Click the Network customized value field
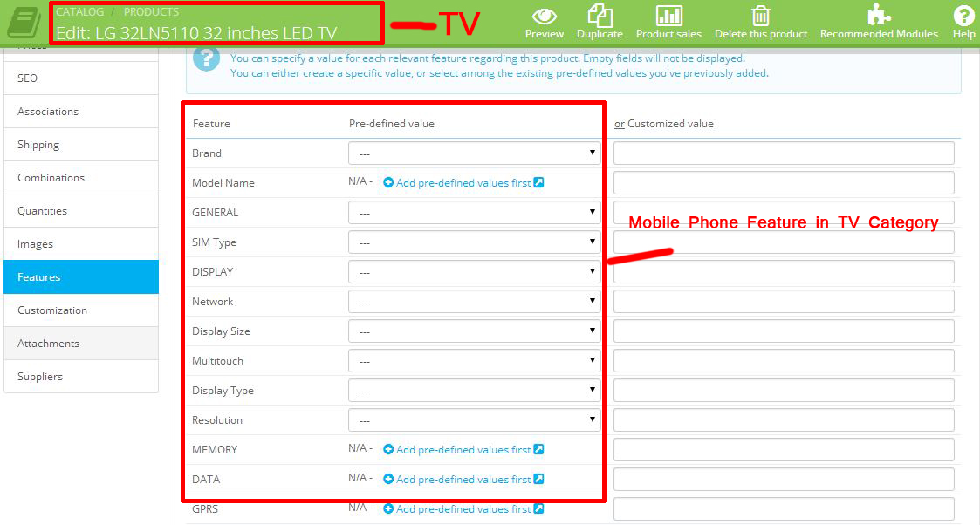The image size is (980, 525). pyautogui.click(x=784, y=302)
